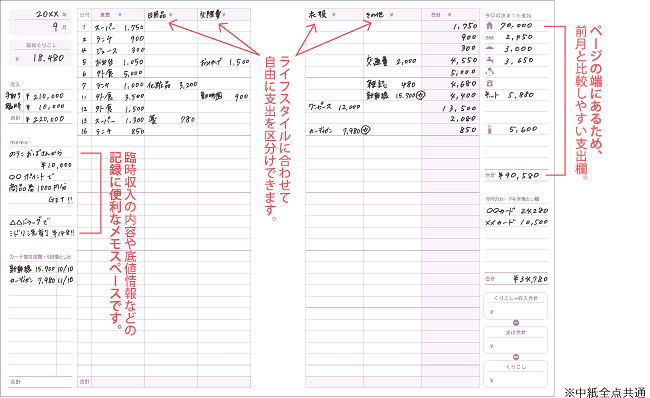
Task: Click the 交通費 2,000 entry
Action: tap(391, 61)
